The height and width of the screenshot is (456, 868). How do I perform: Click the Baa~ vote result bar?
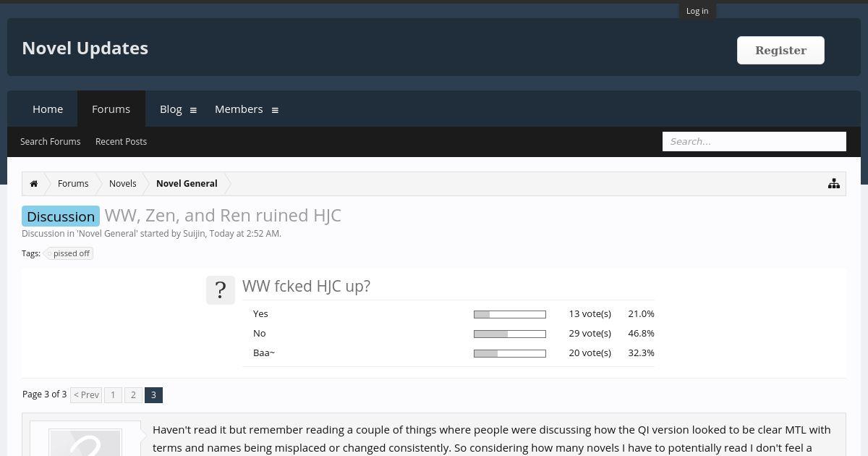click(510, 353)
